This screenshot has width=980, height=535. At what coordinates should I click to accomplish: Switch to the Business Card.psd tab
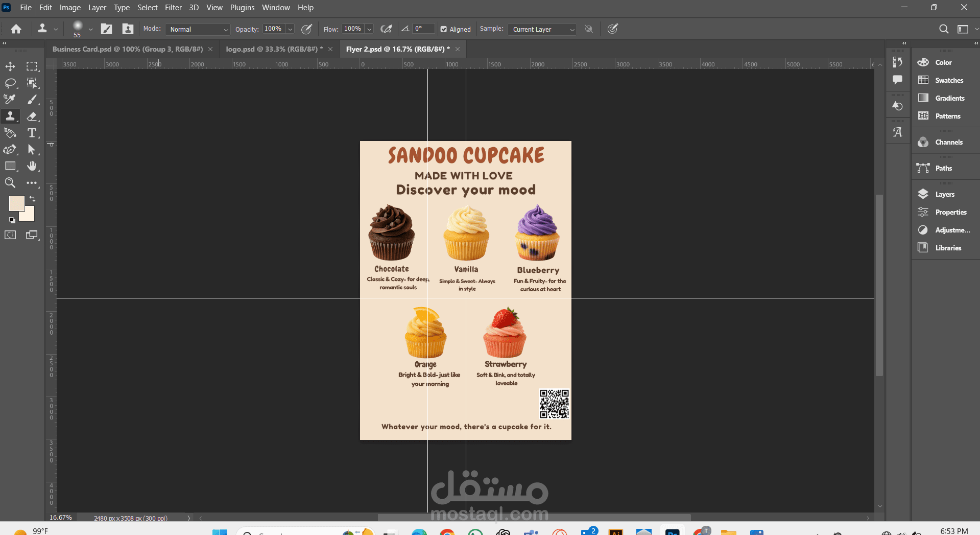pos(128,49)
